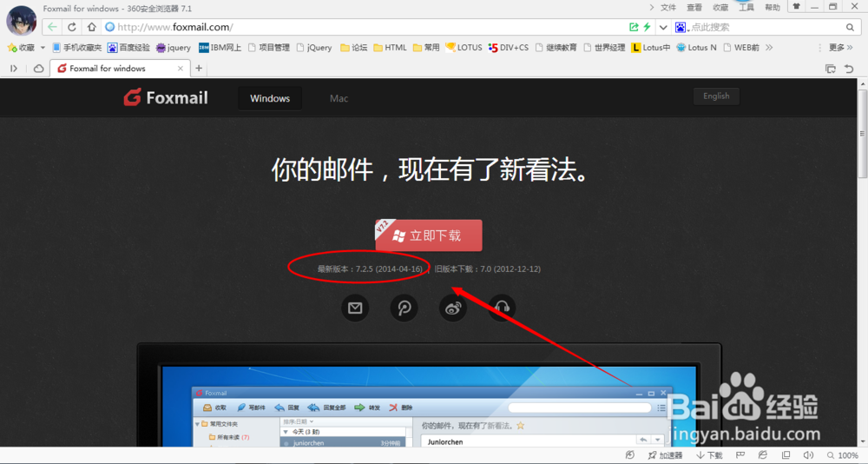Viewport: 868px width, 464px height.
Task: Open the Baidu paw search engine selector
Action: click(681, 27)
